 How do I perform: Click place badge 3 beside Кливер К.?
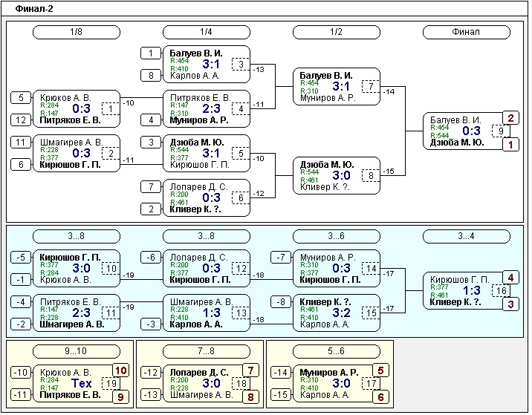510,304
